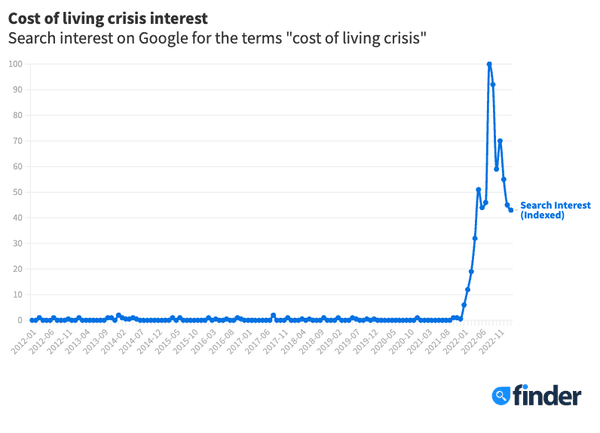Click the data point near 51 on the rise
The image size is (600, 433).
pyautogui.click(x=478, y=189)
